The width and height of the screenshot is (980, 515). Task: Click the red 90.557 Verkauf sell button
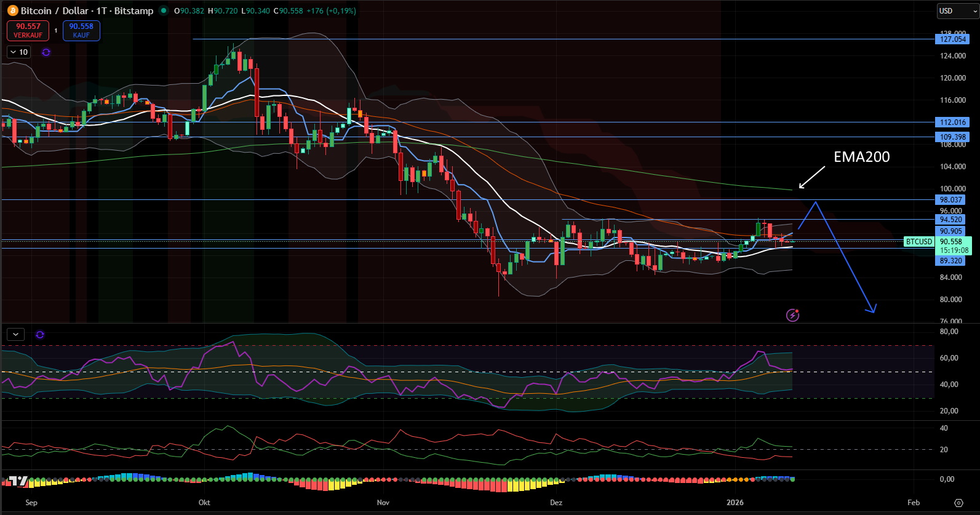pos(28,30)
